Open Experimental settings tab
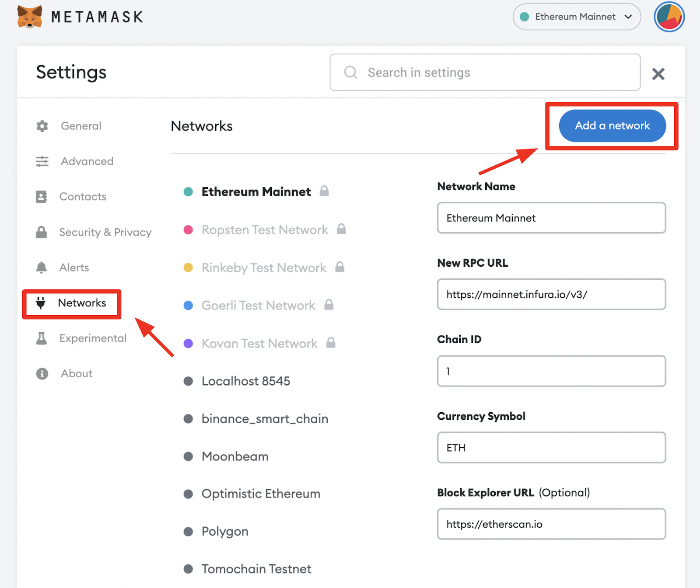Screen dimensions: 700x588 point(93,338)
